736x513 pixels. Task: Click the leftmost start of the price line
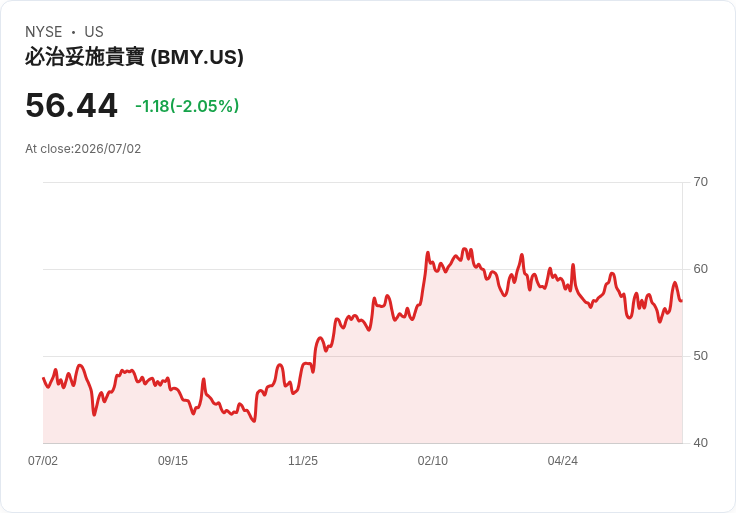[x=44, y=378]
